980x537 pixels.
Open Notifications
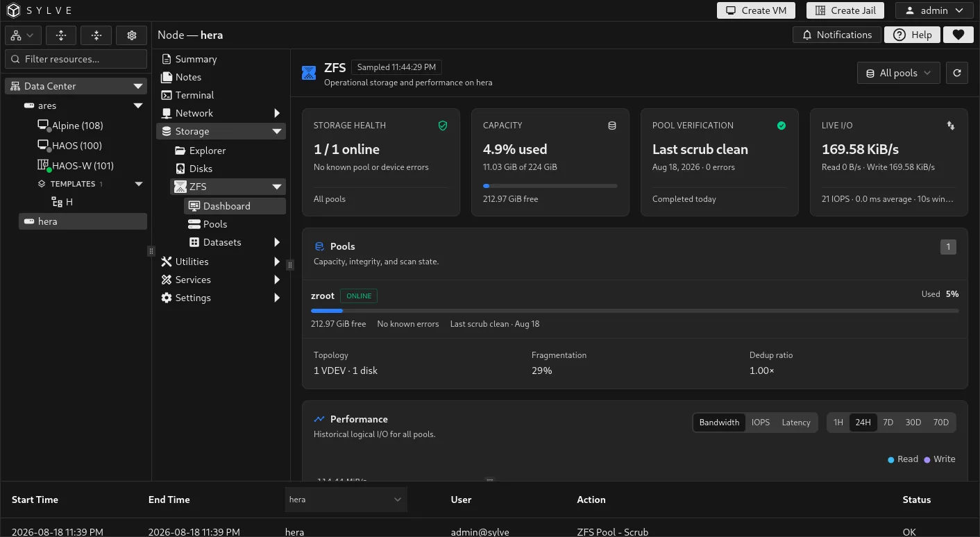(837, 35)
